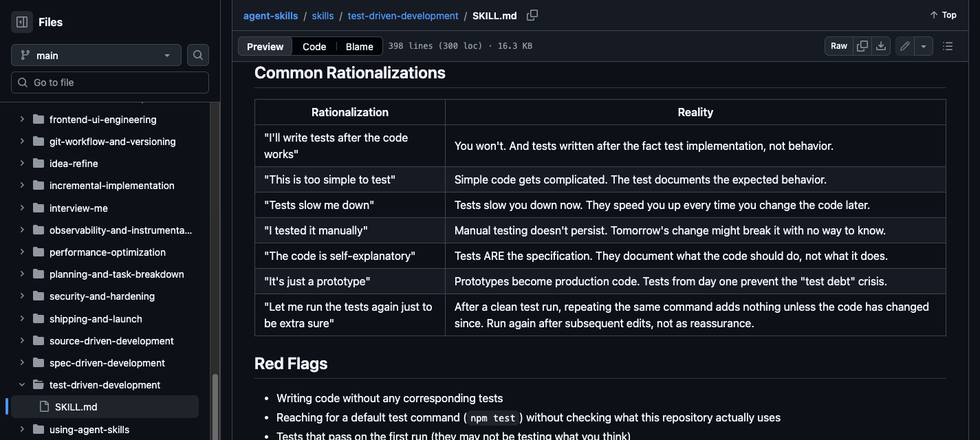Open more edit options dropdown arrow
This screenshot has width=980, height=440.
point(923,46)
